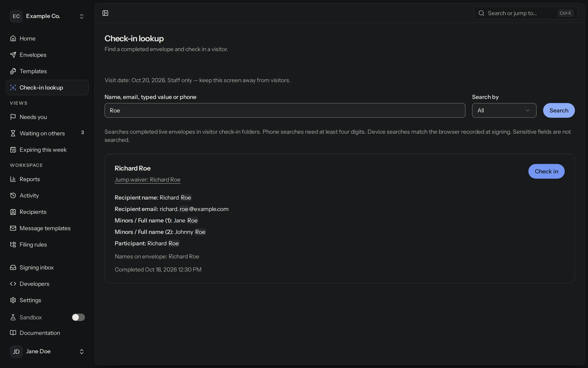
Task: Check in Richard Roe
Action: 546,171
